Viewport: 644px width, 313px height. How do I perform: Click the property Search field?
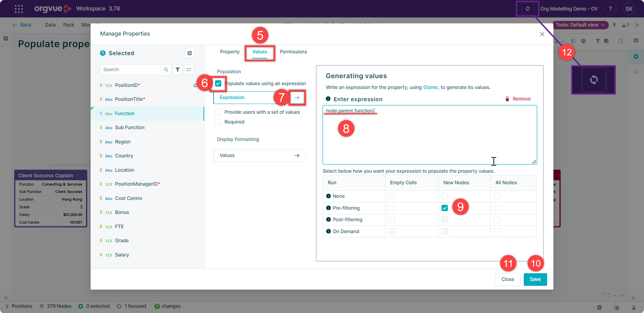coord(130,69)
